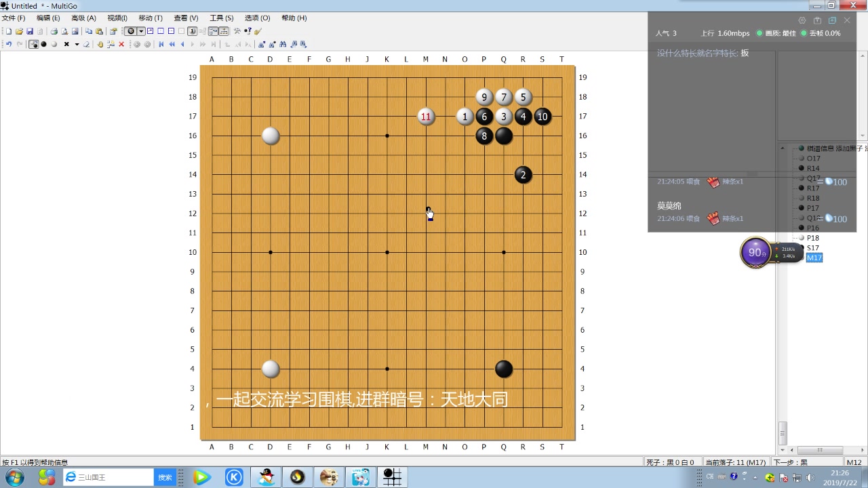
Task: Open the MultiGo board taskbar icon
Action: (393, 477)
